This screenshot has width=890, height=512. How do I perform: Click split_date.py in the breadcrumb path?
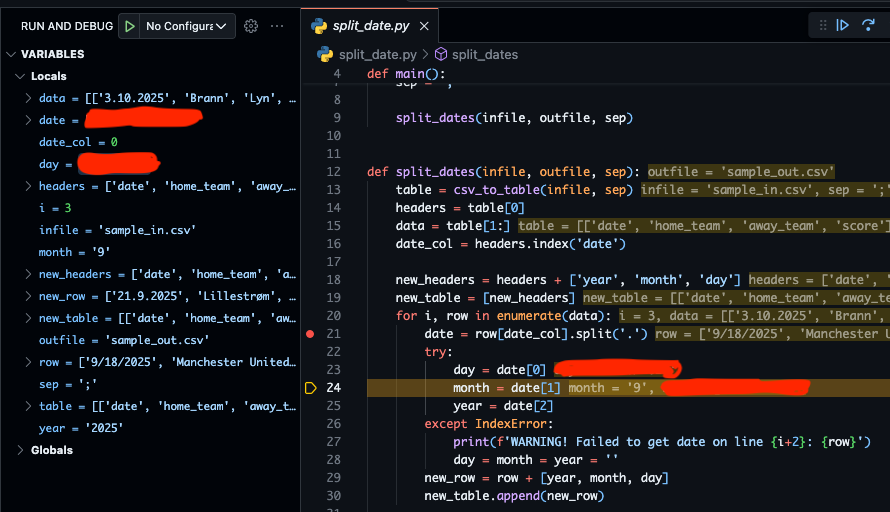(378, 54)
